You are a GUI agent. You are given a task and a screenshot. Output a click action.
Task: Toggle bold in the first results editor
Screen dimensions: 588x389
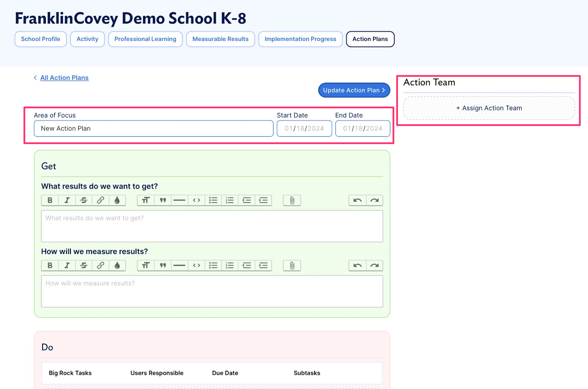point(50,200)
